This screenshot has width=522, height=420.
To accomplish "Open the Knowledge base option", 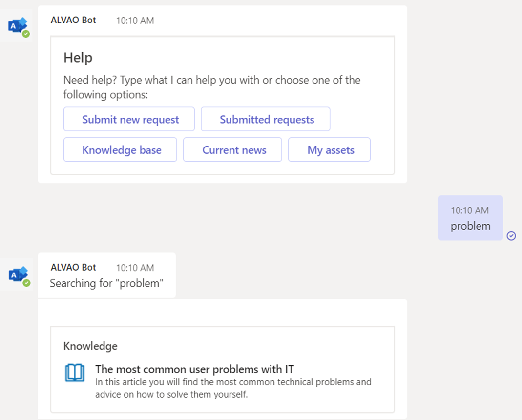I will click(120, 150).
